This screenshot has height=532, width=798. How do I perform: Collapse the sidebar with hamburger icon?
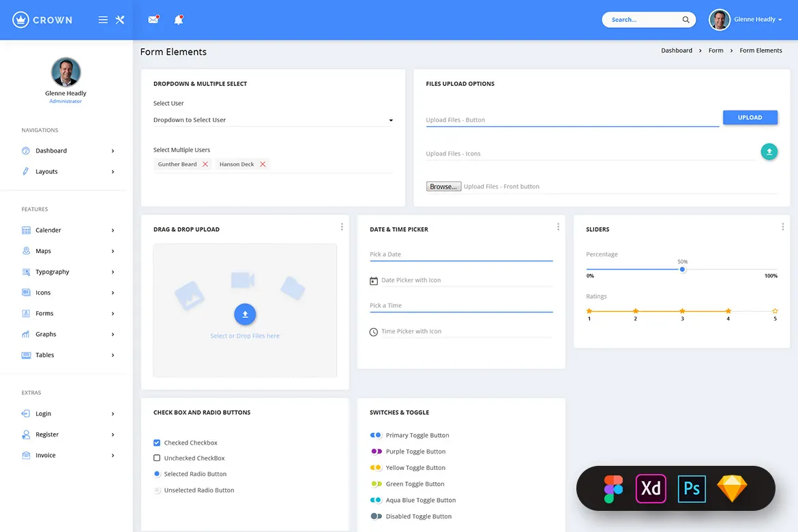pyautogui.click(x=102, y=19)
